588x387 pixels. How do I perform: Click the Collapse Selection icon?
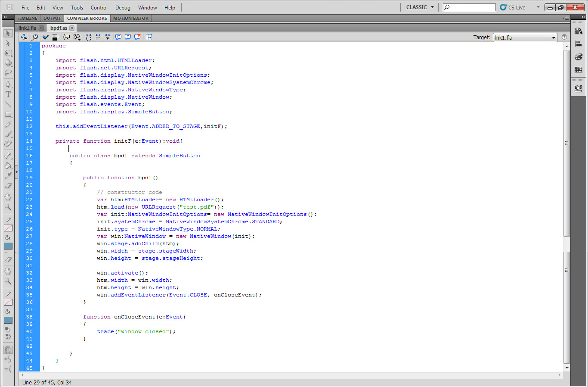[x=98, y=37]
